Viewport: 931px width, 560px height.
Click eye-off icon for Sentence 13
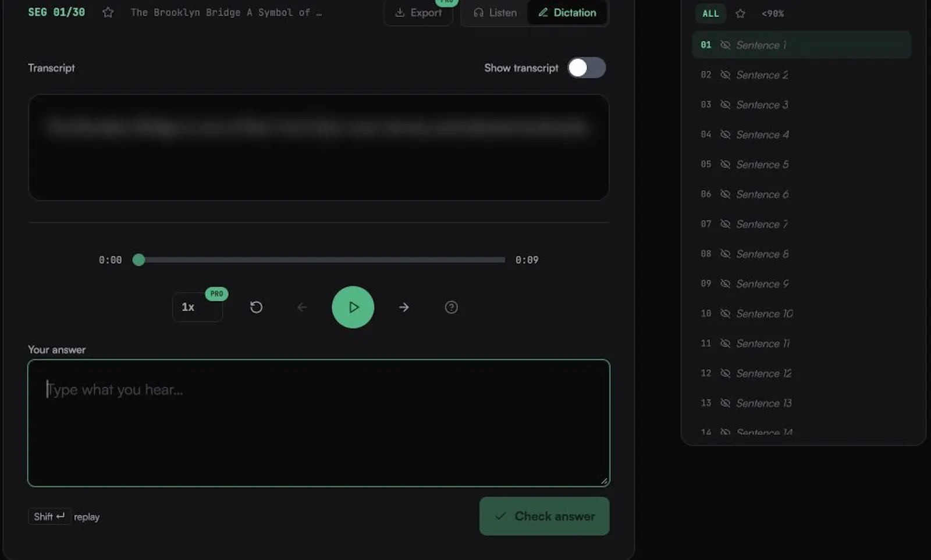(725, 403)
